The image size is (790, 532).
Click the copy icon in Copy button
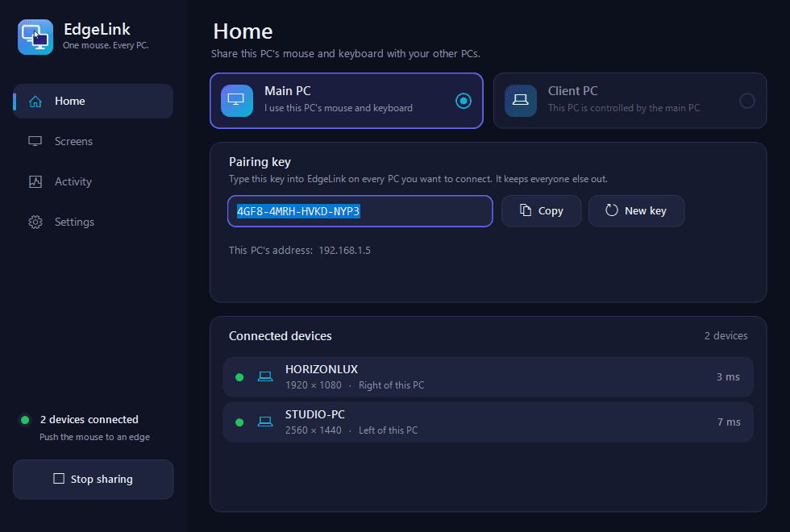(x=526, y=210)
